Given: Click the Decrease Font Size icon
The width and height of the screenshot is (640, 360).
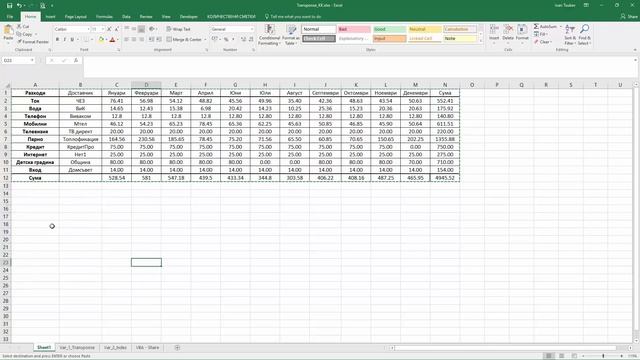Looking at the screenshot, I should tap(117, 29).
